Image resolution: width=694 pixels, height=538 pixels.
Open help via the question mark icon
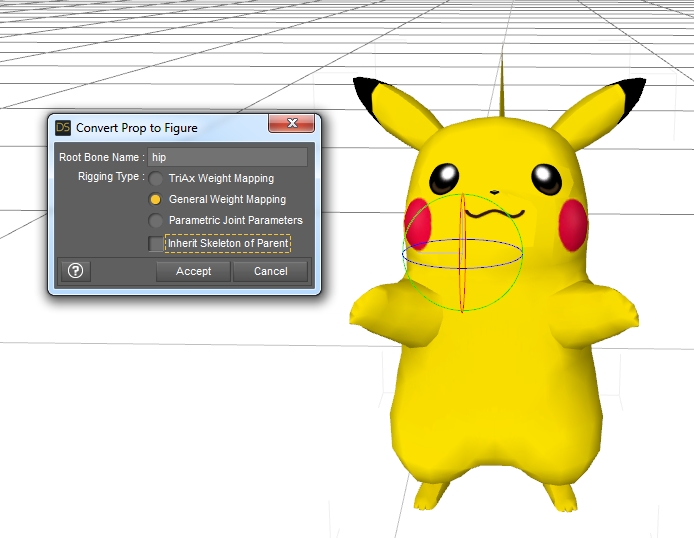click(x=76, y=271)
